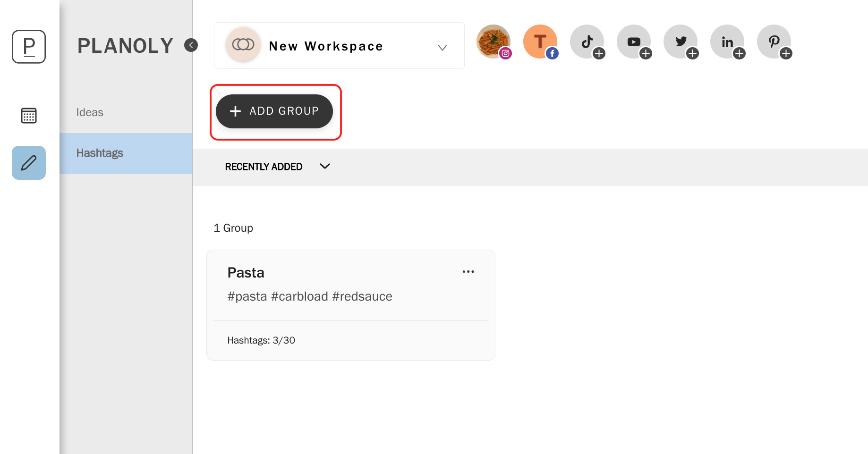Select the Facebook T account avatar
The width and height of the screenshot is (868, 454).
tap(540, 42)
